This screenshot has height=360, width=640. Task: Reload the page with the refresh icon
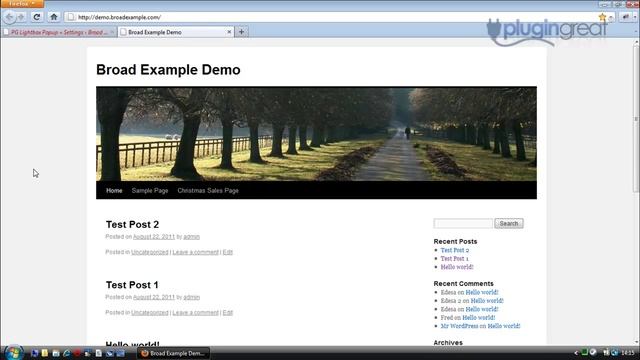[37, 17]
